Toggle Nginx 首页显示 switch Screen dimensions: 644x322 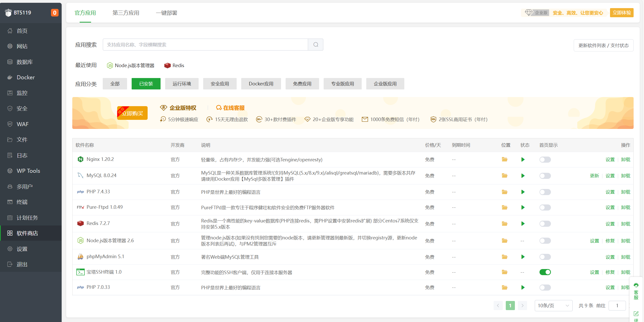coord(545,159)
